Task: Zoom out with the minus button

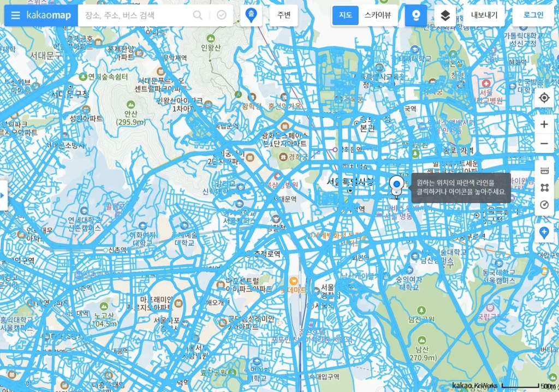Action: [544, 144]
